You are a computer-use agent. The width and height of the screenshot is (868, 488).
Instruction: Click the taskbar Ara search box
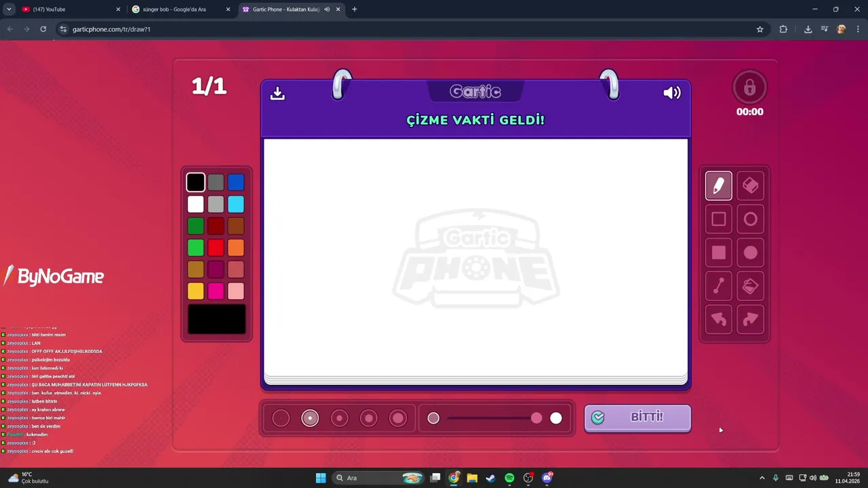coord(378,478)
